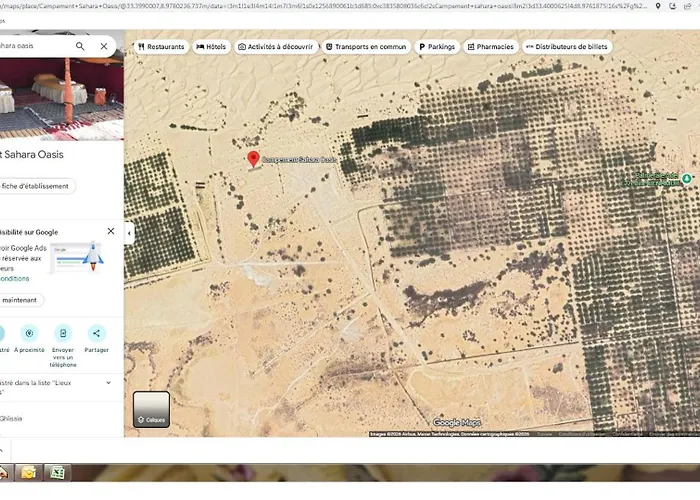This screenshot has height=500, width=700.
Task: Click the green place marker on the map's right edge
Action: [x=687, y=179]
